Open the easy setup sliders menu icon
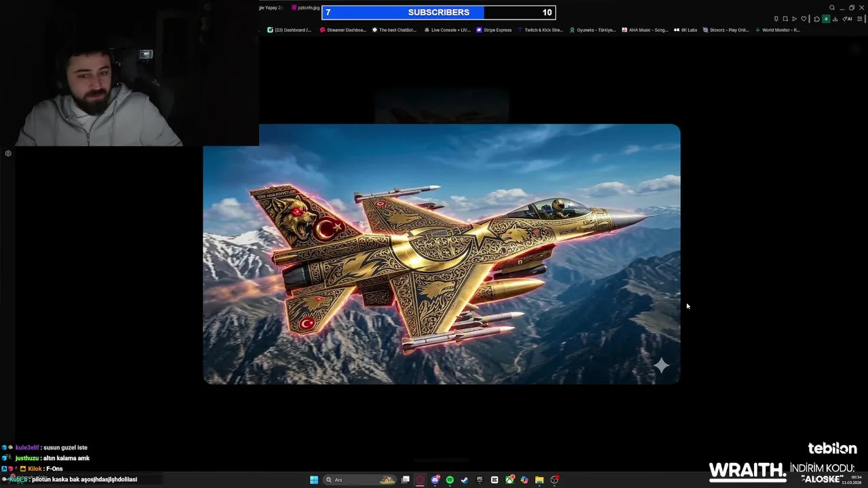Viewport: 868px width, 488px height. 859,19
